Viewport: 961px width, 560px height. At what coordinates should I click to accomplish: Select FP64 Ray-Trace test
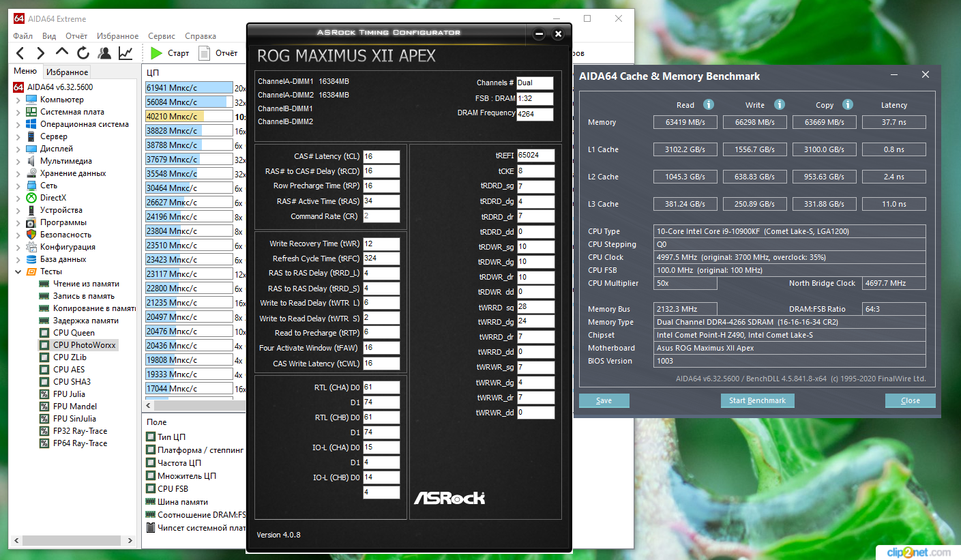pyautogui.click(x=80, y=443)
